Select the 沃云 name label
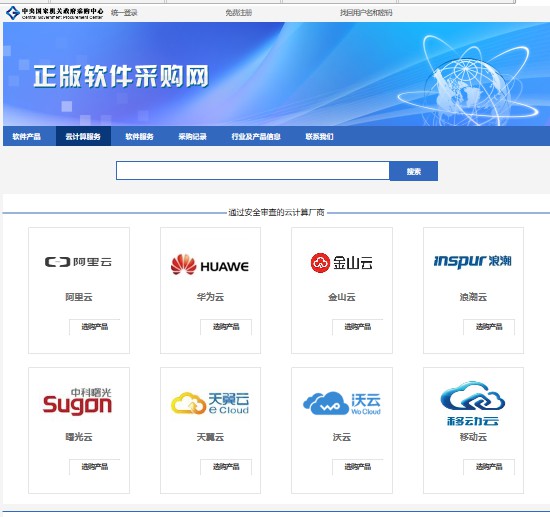Viewport: 550px width, 517px height. point(342,437)
